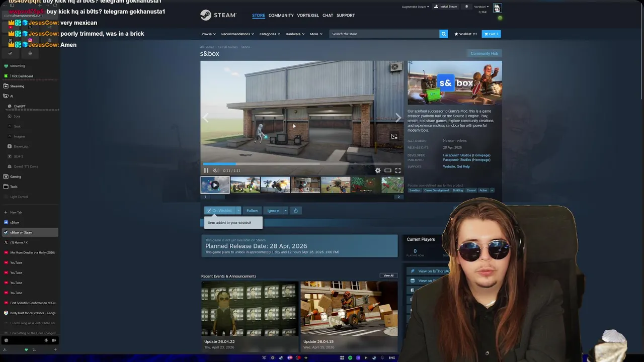Click the View All events button
This screenshot has height=362, width=644.
pos(388,276)
